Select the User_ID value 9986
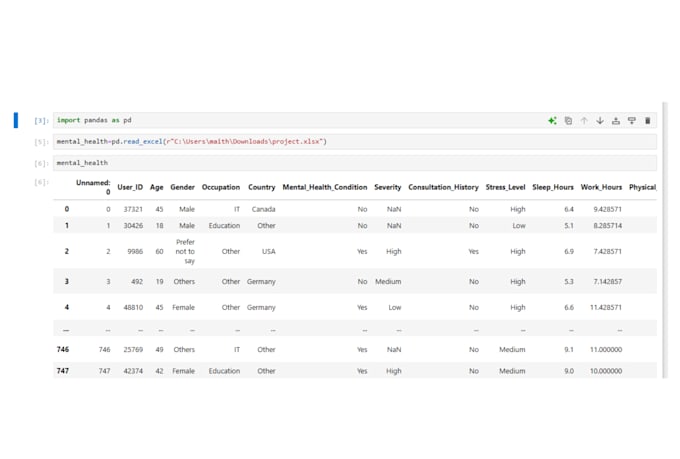This screenshot has height=459, width=680. point(135,251)
